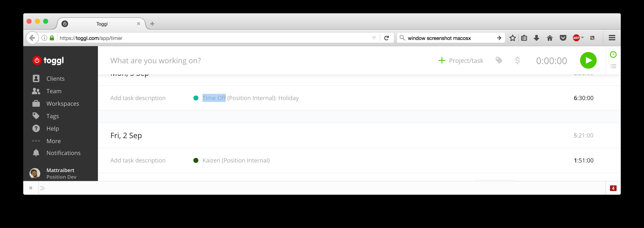Image resolution: width=644 pixels, height=228 pixels.
Task: Open the Team page
Action: [x=54, y=91]
